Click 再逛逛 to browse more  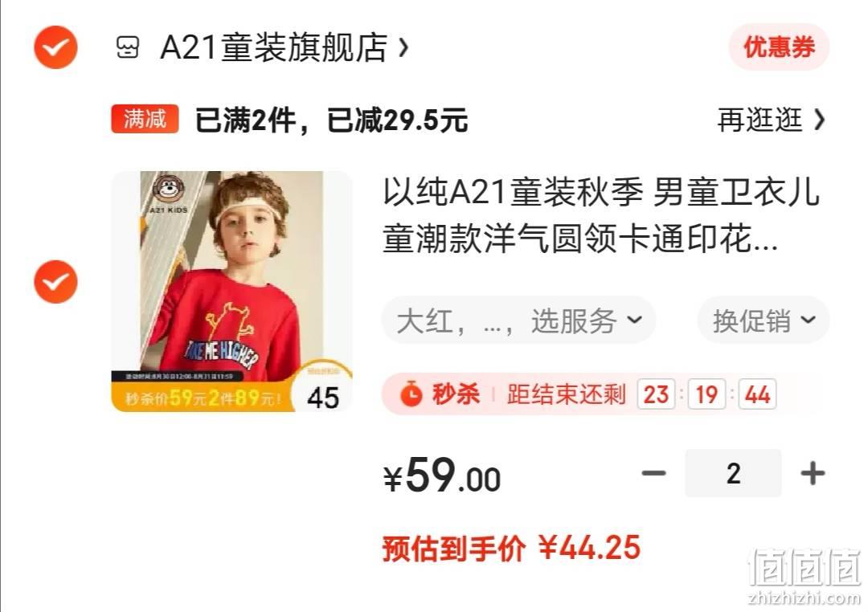point(759,120)
